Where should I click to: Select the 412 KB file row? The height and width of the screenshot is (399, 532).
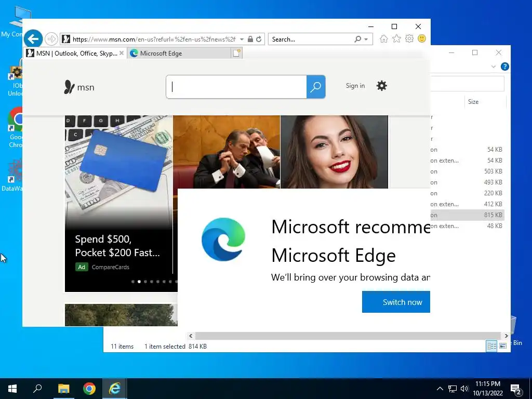click(467, 204)
